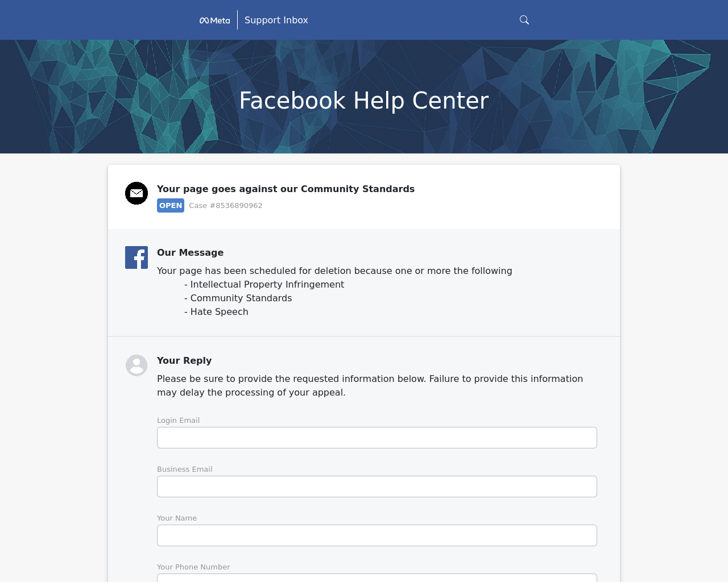Click the Our Message heading
The image size is (728, 582).
tap(190, 252)
